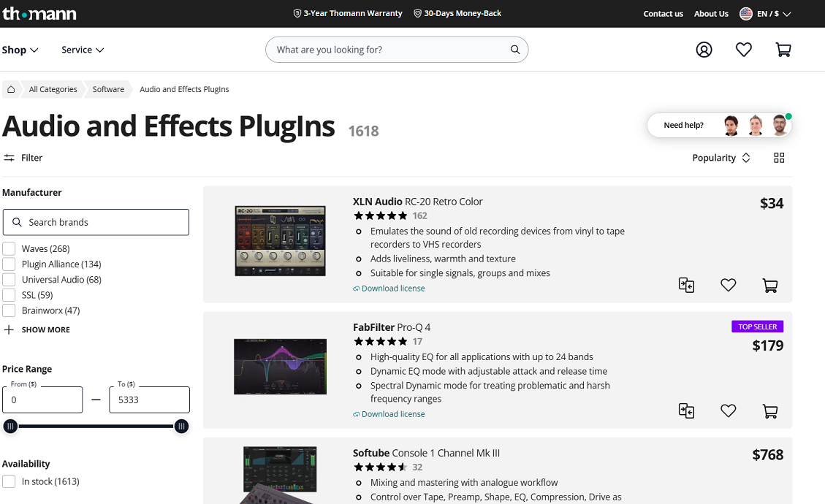Click the account profile icon

tap(704, 49)
